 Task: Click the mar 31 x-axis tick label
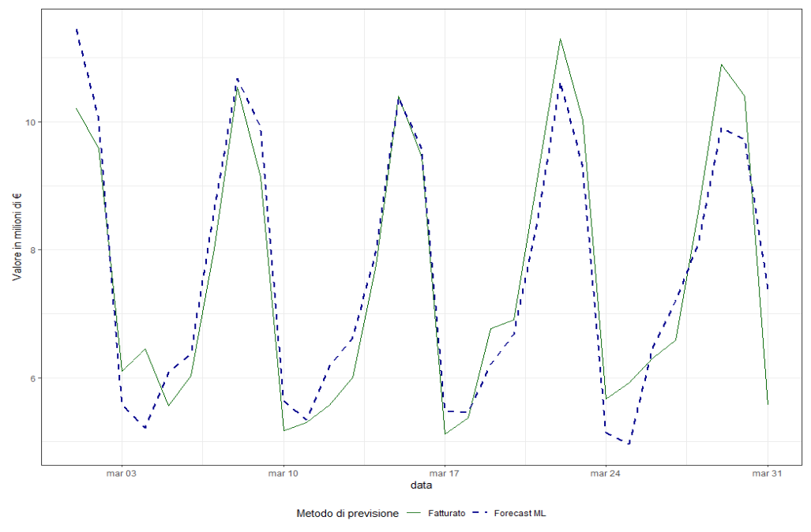point(766,474)
